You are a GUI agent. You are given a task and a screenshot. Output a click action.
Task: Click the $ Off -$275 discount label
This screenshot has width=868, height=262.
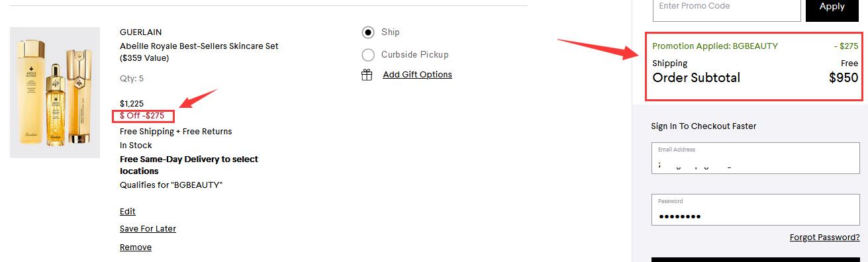tap(142, 116)
